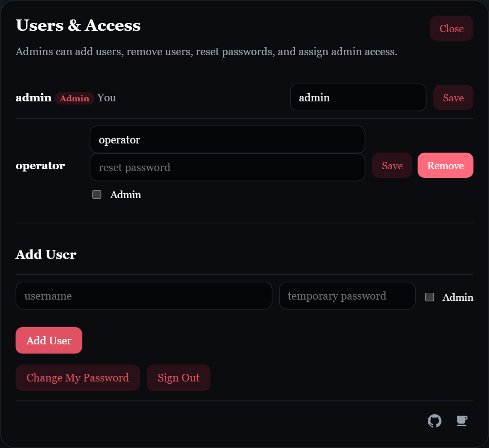Viewport: 489px width, 448px height.
Task: Select the 'Admins can add users' description text
Action: [206, 52]
